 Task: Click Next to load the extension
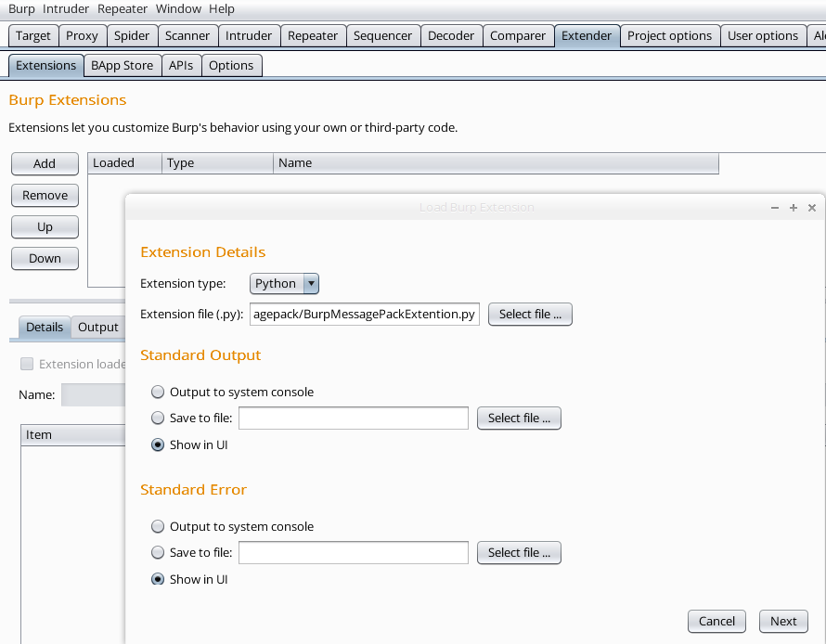783,622
